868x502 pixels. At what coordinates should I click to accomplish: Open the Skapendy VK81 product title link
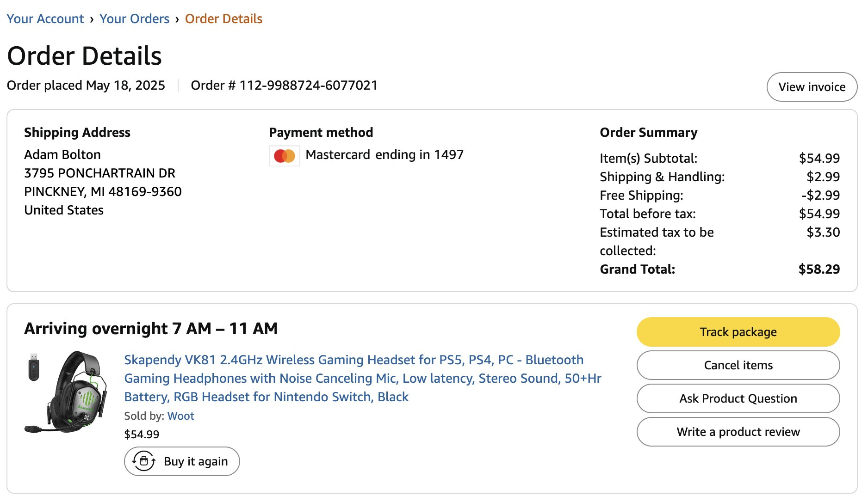pos(363,378)
